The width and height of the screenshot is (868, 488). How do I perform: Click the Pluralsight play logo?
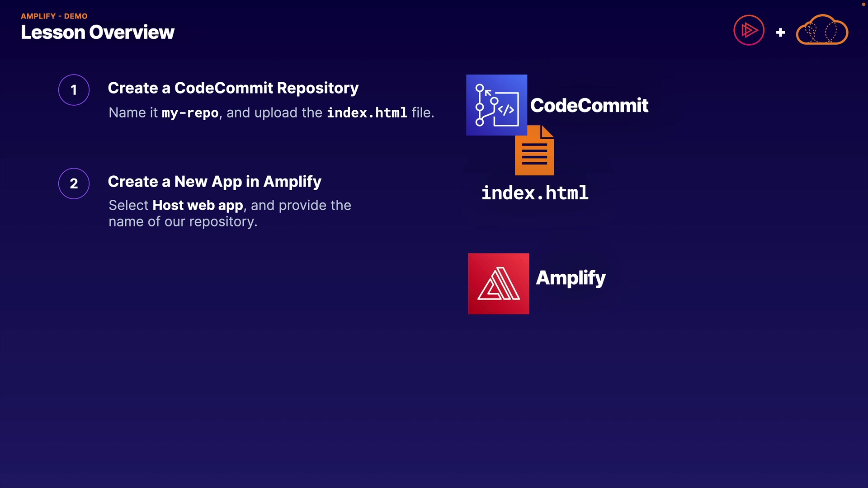tap(749, 31)
